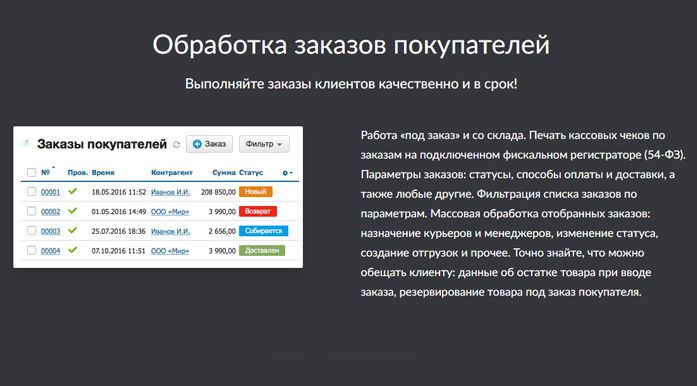The image size is (697, 386).
Task: Open order number 00003 link
Action: [50, 231]
